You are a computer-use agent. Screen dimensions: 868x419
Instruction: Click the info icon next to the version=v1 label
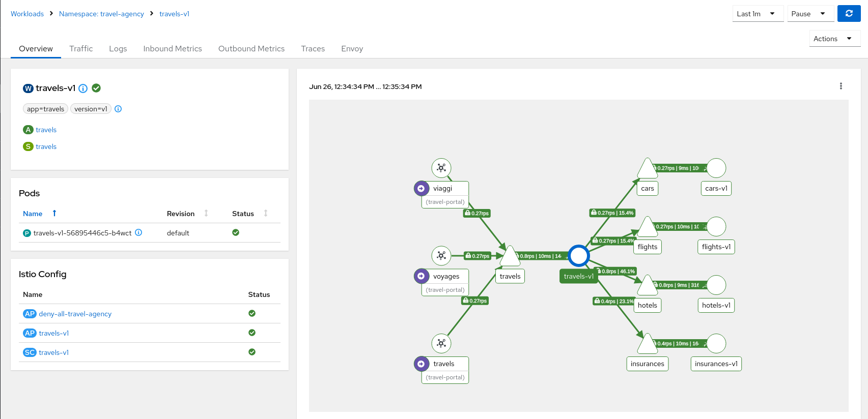tap(118, 109)
